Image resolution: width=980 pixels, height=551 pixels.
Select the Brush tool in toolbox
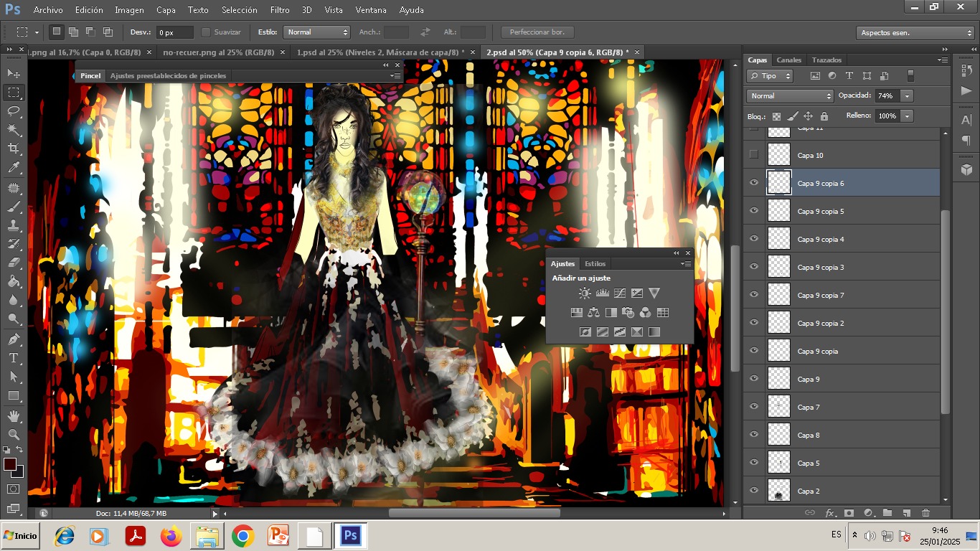click(x=14, y=207)
